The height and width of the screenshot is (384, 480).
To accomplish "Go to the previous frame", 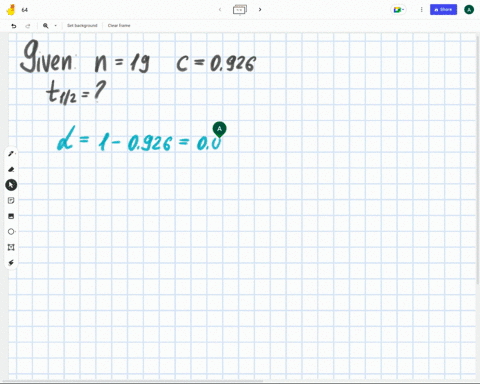I will [220, 10].
